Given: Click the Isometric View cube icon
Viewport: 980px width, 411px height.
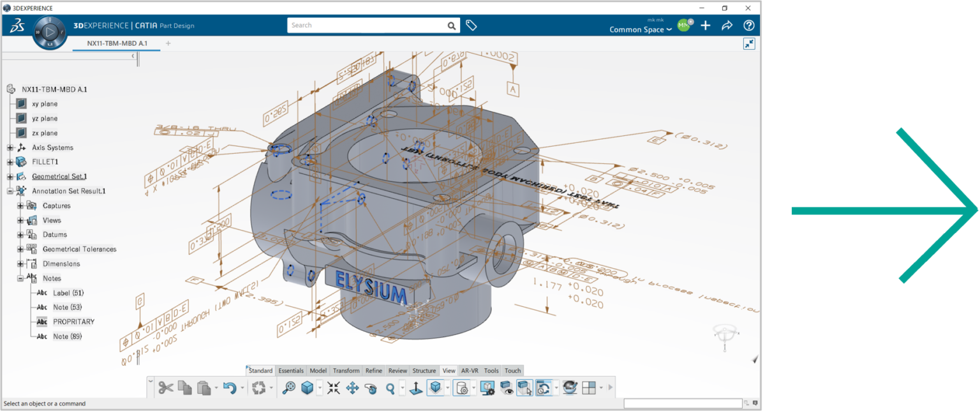Looking at the screenshot, I should pos(437,387).
